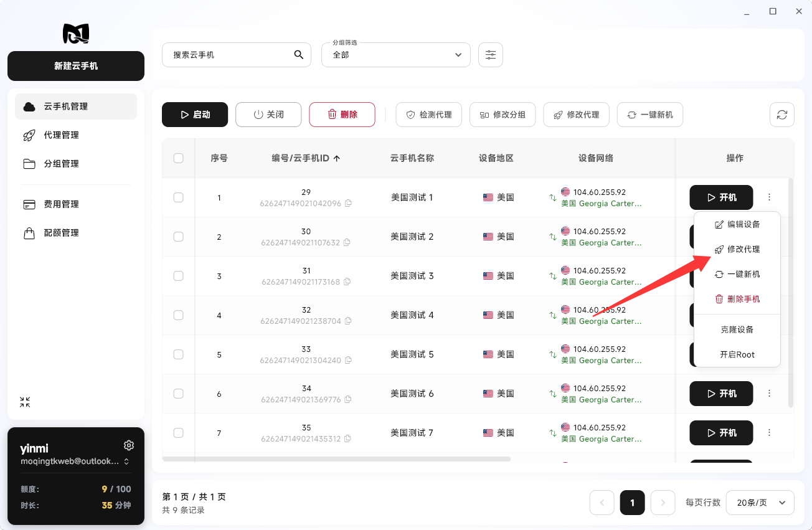Click the 搜索云手机 search field
The width and height of the screenshot is (812, 530).
[x=237, y=55]
